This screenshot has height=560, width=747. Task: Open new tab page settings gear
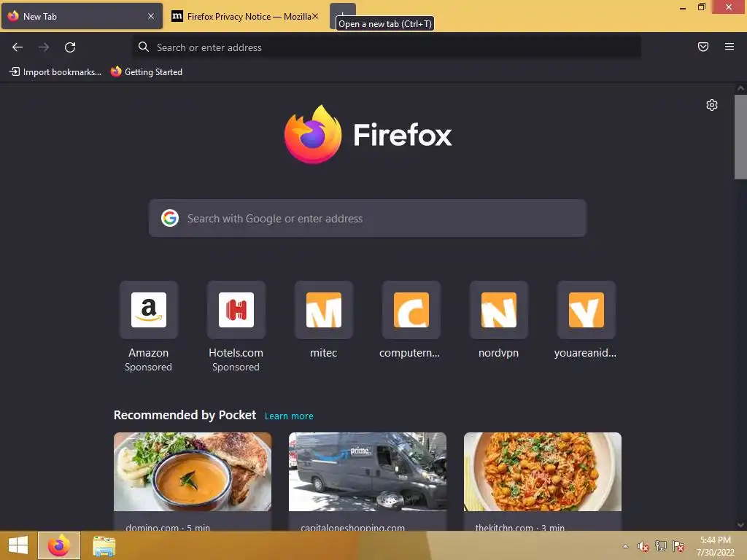[x=712, y=105]
